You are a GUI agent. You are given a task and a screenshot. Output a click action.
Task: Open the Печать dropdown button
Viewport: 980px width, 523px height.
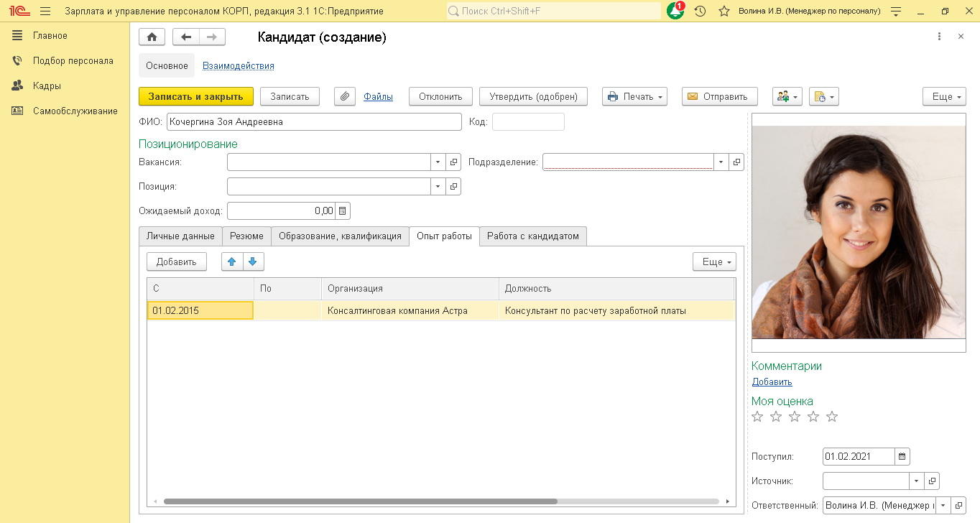634,96
